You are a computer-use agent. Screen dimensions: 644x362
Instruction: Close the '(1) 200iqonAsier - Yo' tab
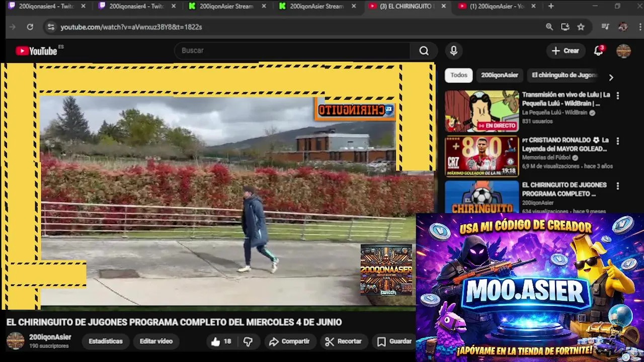tap(533, 6)
